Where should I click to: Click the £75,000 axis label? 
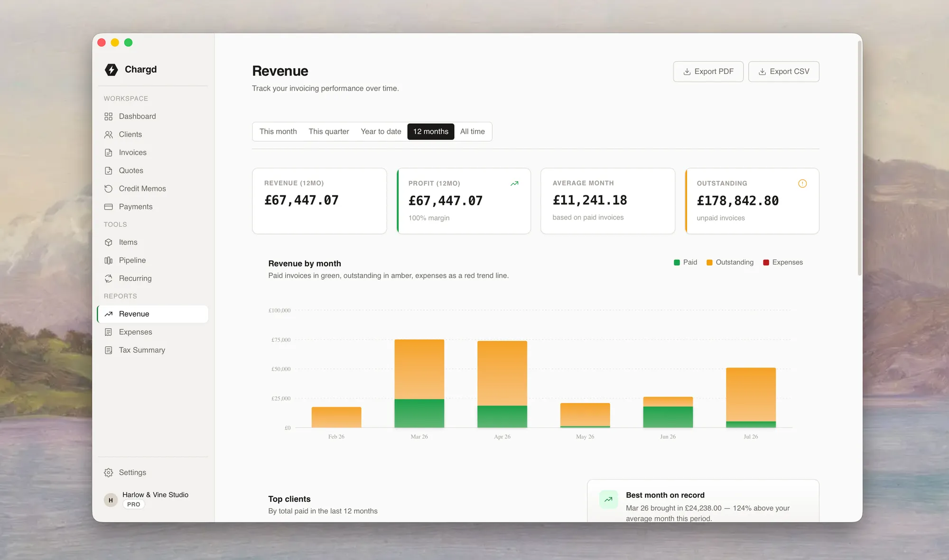281,340
